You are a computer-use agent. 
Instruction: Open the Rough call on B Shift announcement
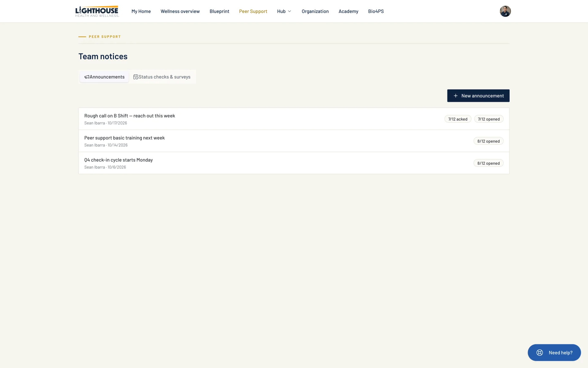[294, 119]
